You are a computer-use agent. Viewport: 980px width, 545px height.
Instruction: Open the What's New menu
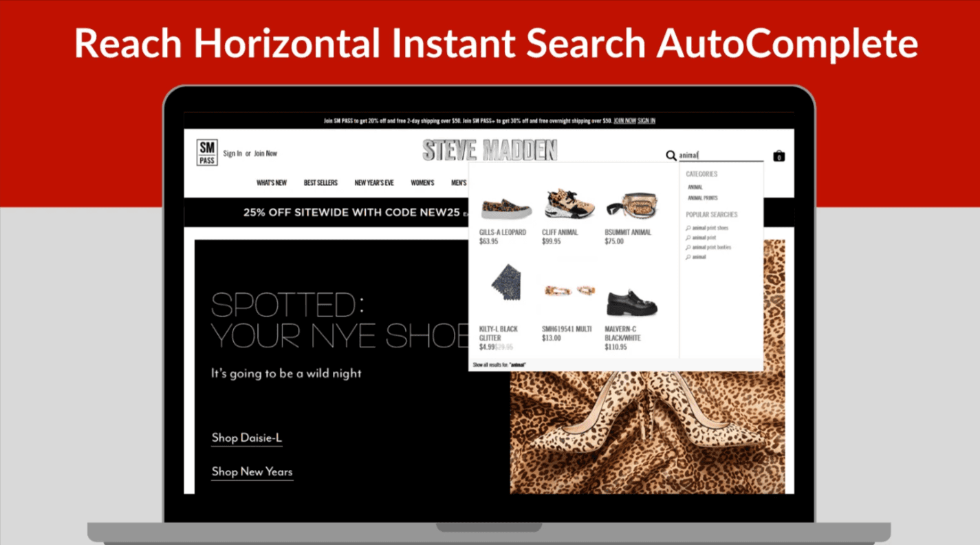coord(272,183)
